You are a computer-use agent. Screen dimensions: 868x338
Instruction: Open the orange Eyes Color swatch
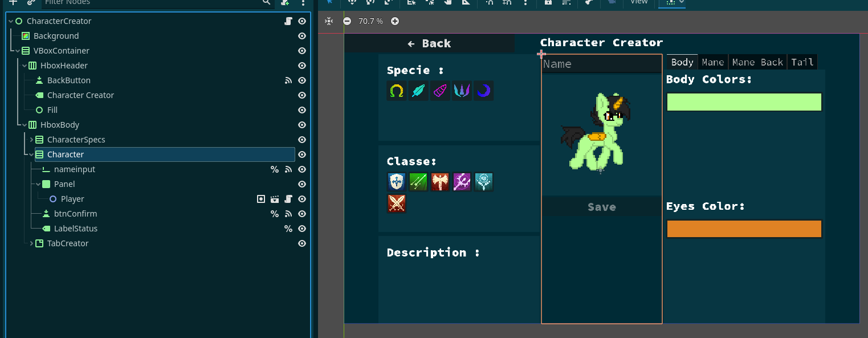[744, 229]
